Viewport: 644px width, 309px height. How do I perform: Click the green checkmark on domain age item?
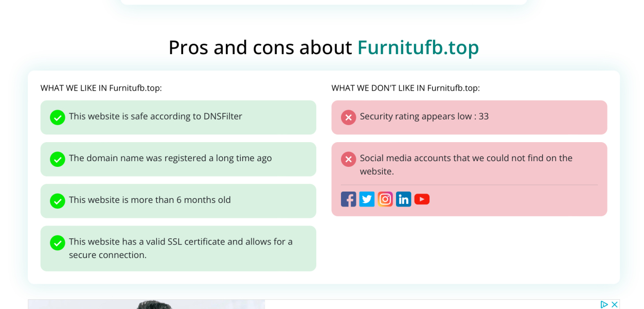tap(57, 159)
